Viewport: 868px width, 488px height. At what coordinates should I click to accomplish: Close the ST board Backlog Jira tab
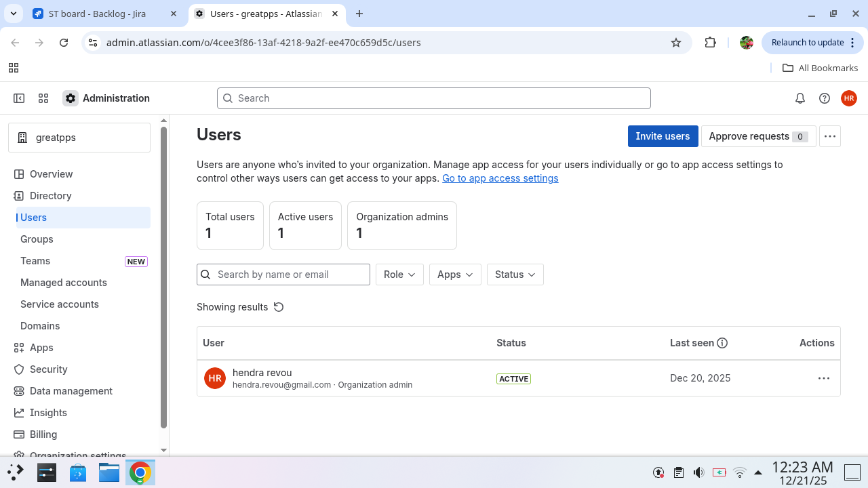[x=174, y=14]
